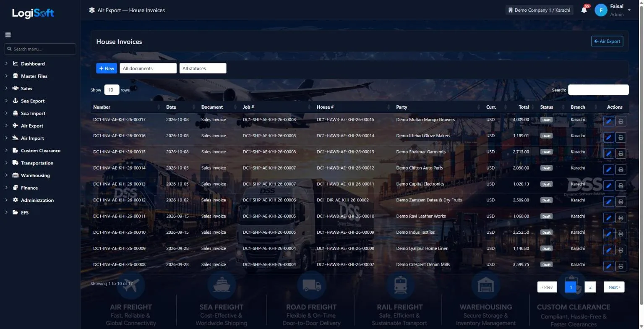This screenshot has height=329, width=644.
Task: Print invoice DC1-INV-AE-KHI-26-00010
Action: point(621,234)
